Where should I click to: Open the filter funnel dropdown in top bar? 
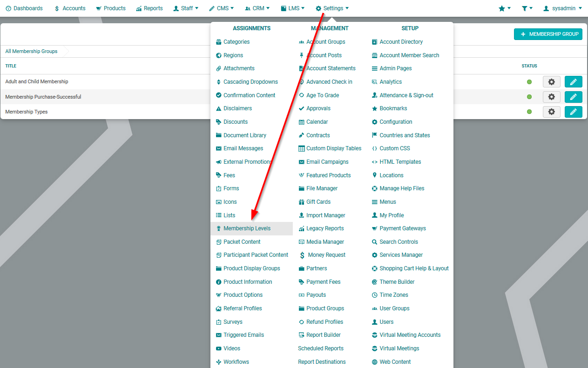pos(527,8)
